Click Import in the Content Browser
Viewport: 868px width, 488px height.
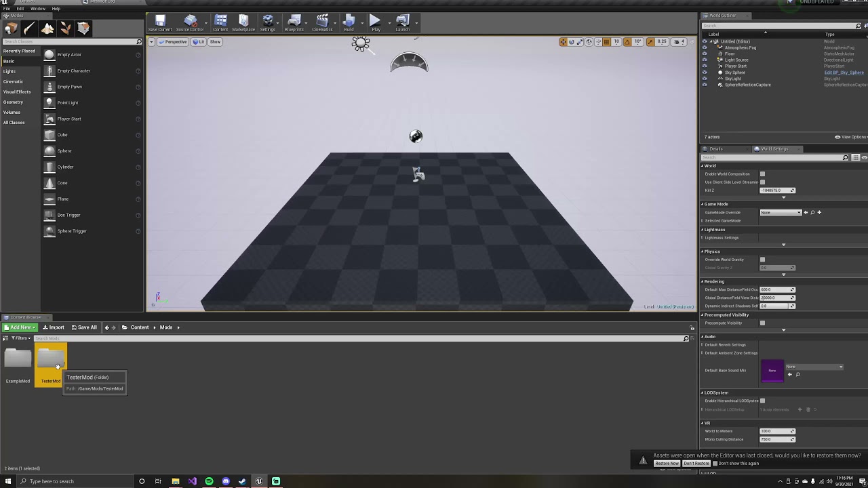pyautogui.click(x=54, y=327)
